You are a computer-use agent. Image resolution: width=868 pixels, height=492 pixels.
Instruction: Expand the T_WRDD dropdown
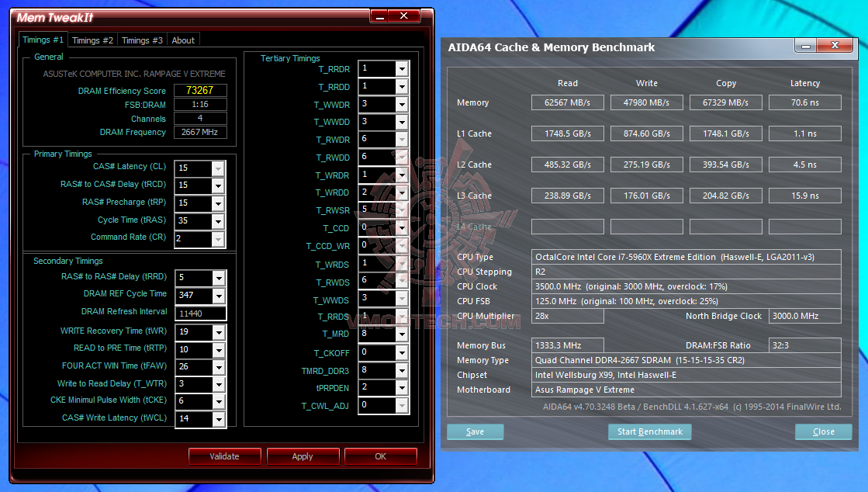tap(402, 192)
